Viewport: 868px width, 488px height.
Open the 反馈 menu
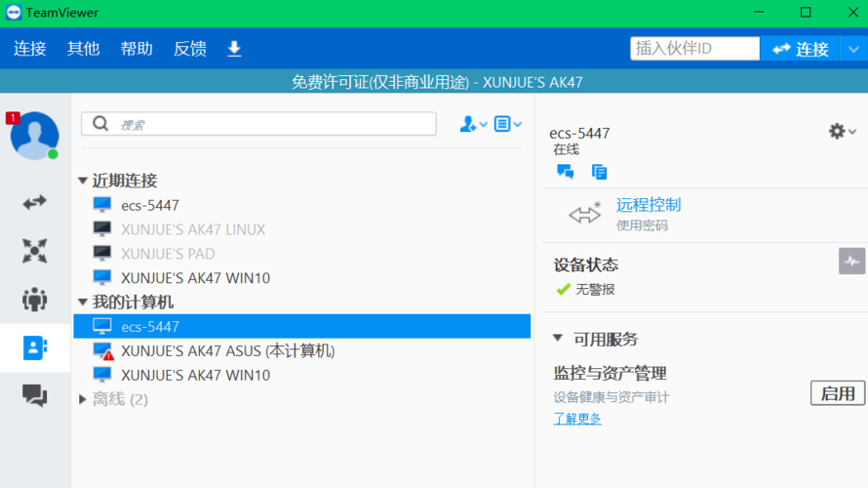point(190,49)
